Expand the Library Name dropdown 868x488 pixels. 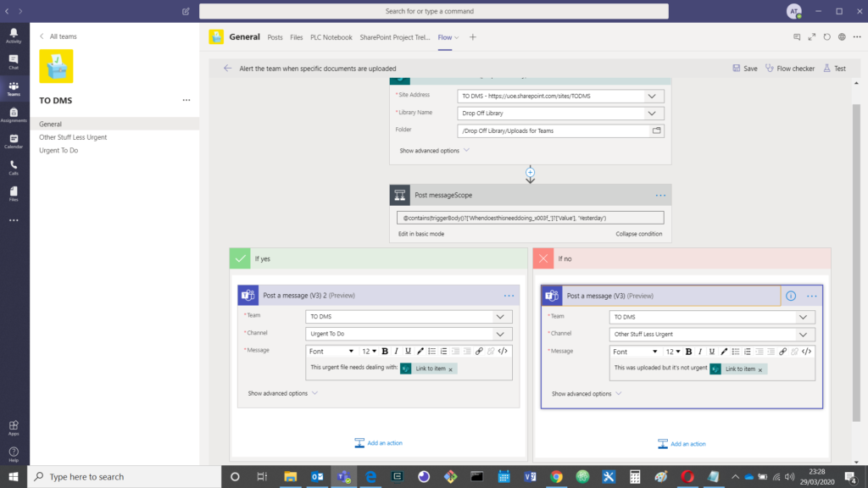click(652, 113)
